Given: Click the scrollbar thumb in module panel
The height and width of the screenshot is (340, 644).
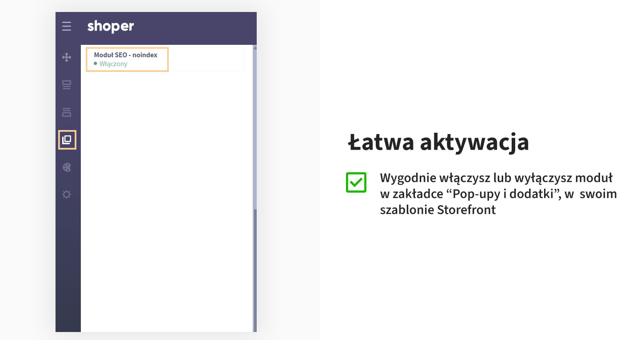Looking at the screenshot, I should [255, 270].
